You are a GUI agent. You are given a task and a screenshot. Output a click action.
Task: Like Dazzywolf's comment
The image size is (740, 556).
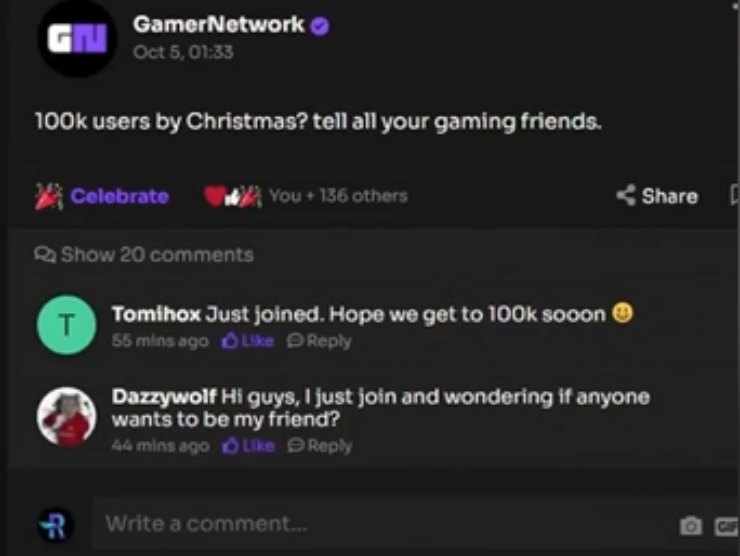point(248,446)
